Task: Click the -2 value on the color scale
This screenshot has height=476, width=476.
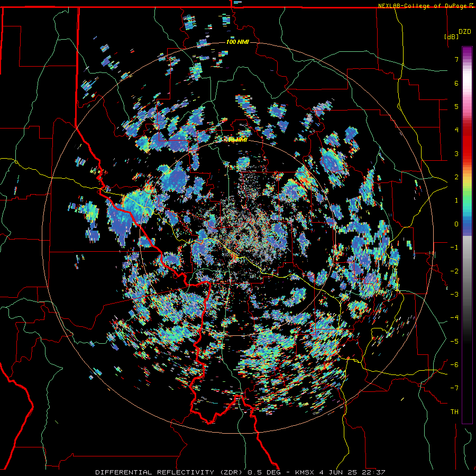Action: point(454,271)
